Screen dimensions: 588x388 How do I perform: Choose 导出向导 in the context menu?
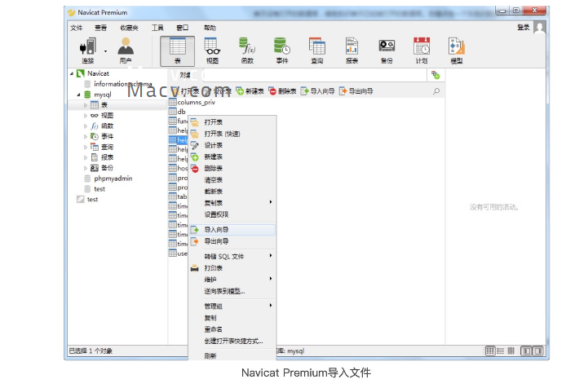(x=232, y=241)
